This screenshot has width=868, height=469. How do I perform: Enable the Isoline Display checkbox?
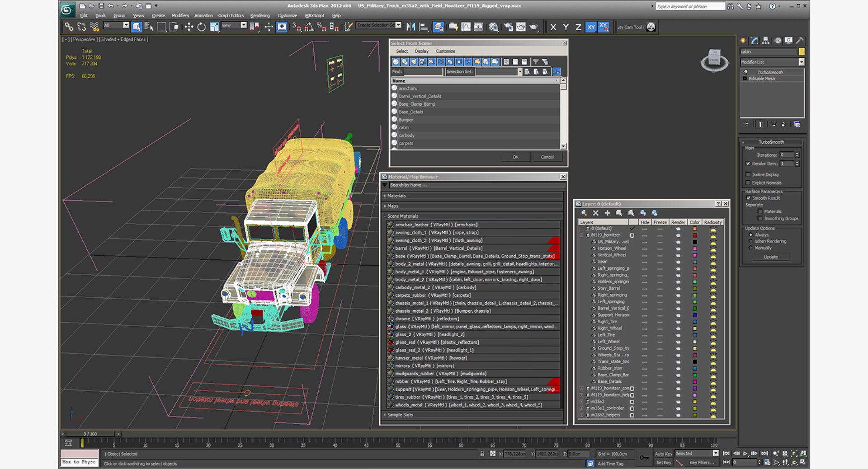[748, 174]
